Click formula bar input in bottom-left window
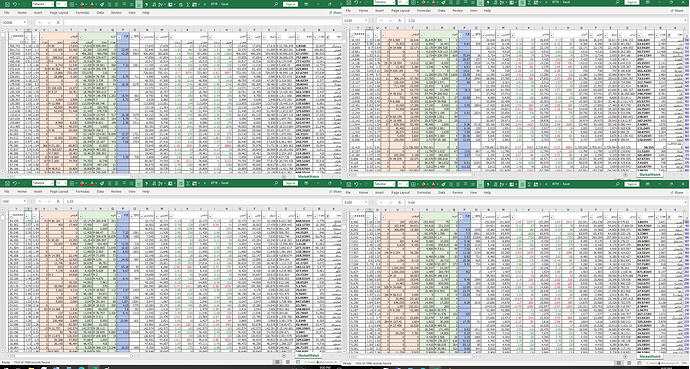The image size is (690, 369). coord(202,201)
